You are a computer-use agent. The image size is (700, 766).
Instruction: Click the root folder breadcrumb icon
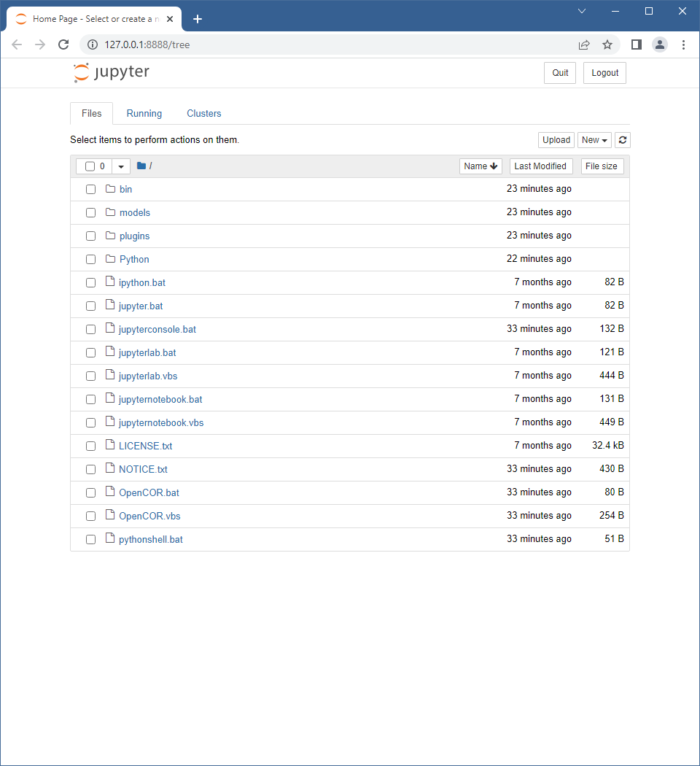(x=141, y=166)
